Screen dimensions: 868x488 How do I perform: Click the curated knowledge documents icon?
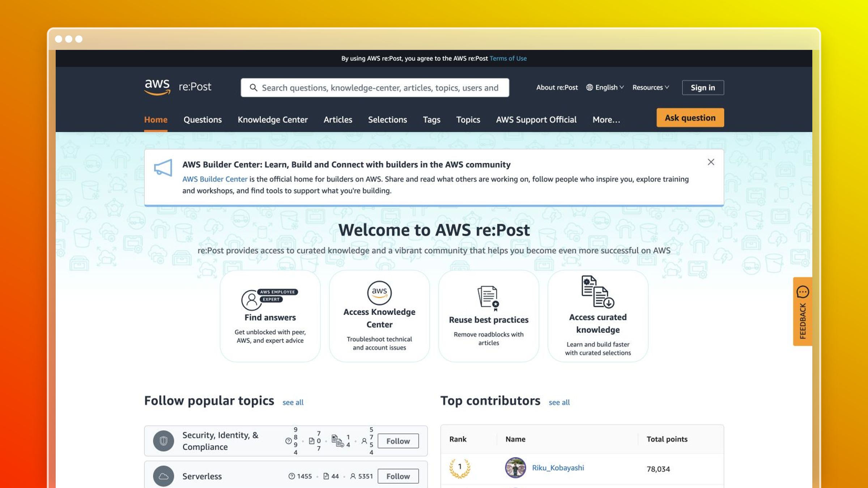pyautogui.click(x=598, y=292)
